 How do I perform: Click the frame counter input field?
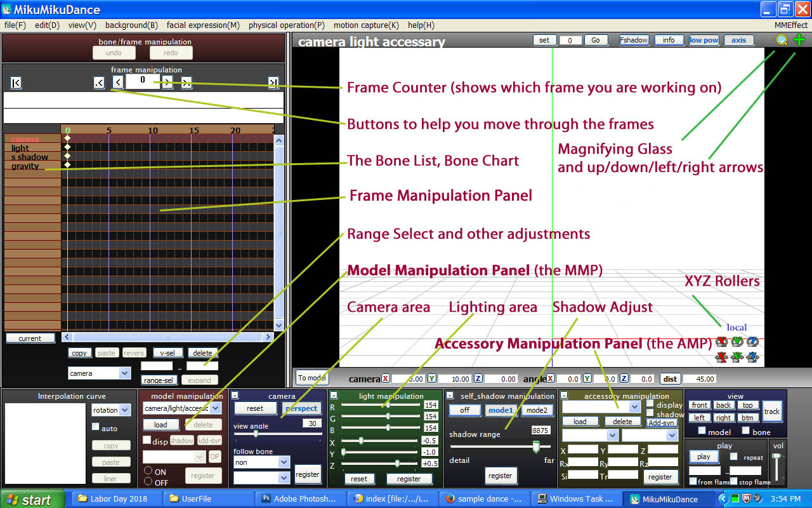click(142, 81)
